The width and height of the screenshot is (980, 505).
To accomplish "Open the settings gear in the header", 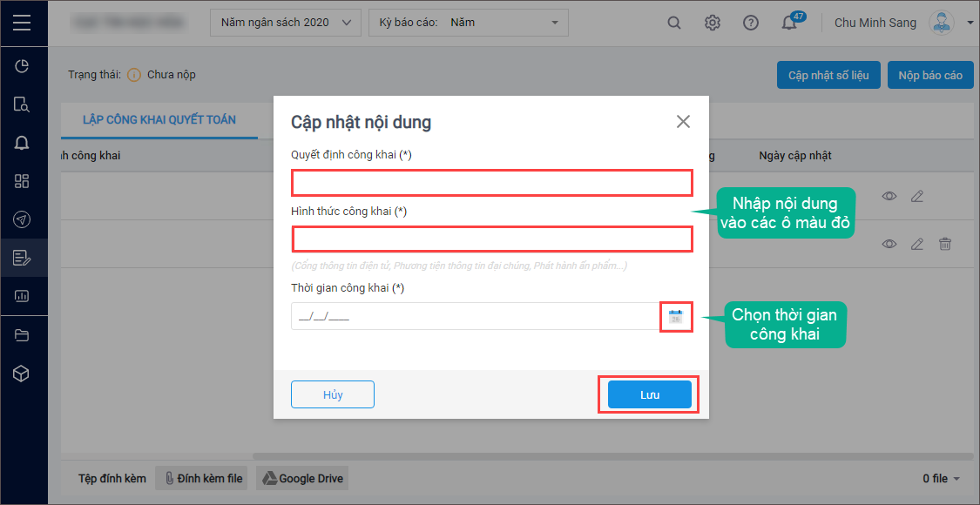I will 712,24.
